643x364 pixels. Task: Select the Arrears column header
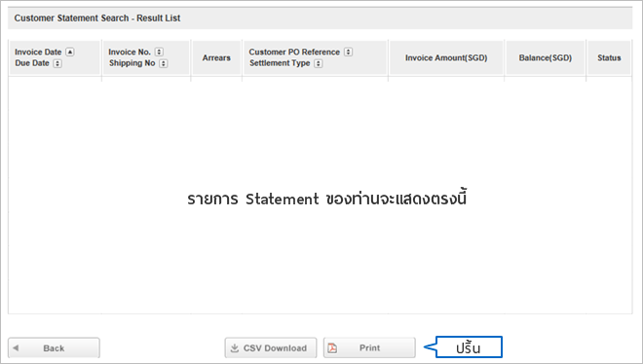216,57
